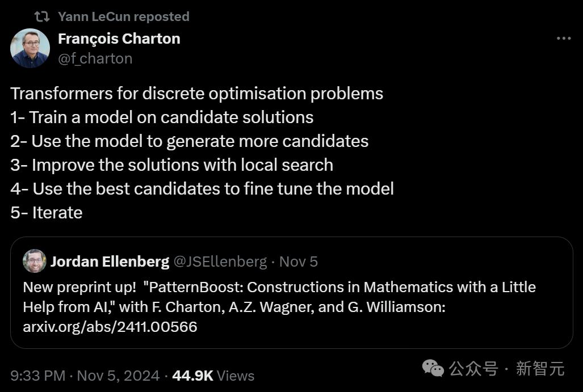This screenshot has height=392, width=583.
Task: Click the 9:33 PM Nov 5 2024 timestamp
Action: point(85,376)
